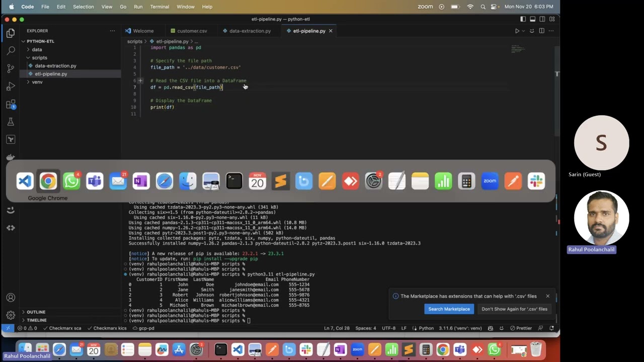Select etl-pipeline.py in Explorer
644x362 pixels.
tap(70, 74)
